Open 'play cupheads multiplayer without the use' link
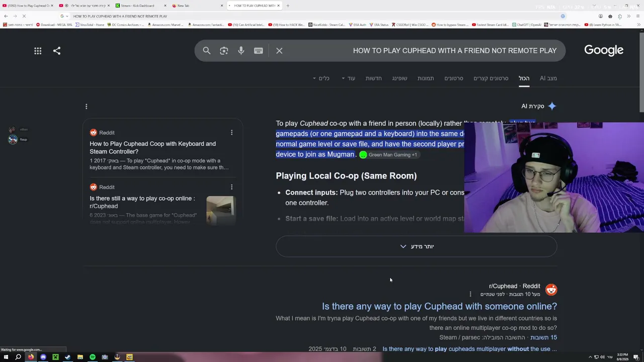Image resolution: width=644 pixels, height=362 pixels. pos(469,349)
